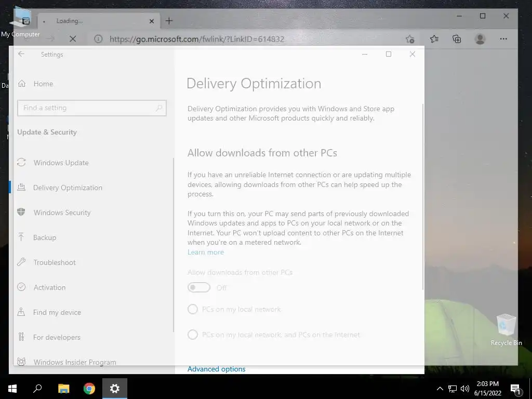
Task: Open Edge Settings and more menu
Action: pyautogui.click(x=503, y=39)
